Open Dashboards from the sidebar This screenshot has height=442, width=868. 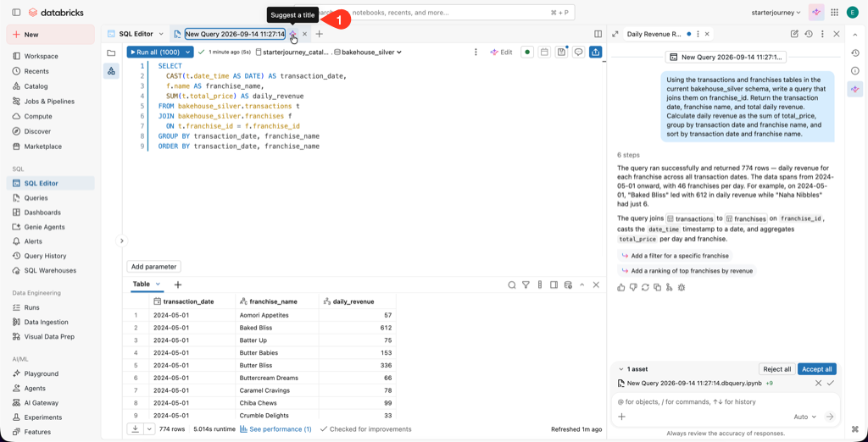pos(42,213)
